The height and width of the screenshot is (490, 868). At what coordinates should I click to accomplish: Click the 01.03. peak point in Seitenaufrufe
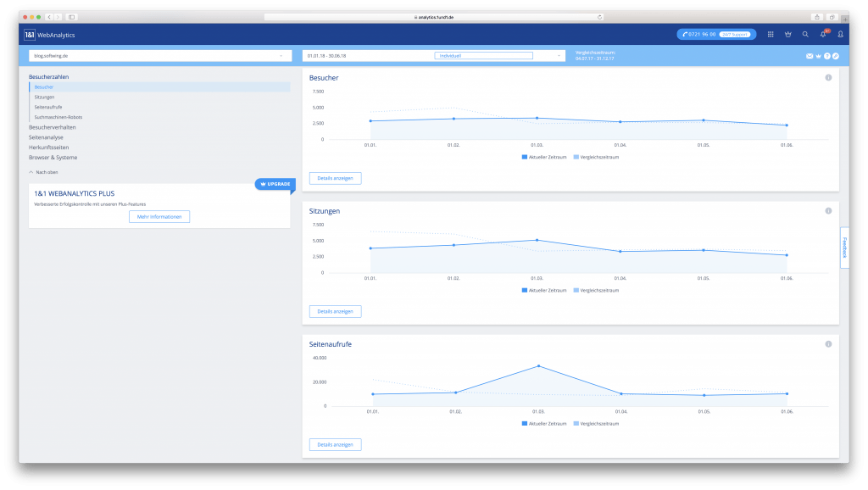537,366
